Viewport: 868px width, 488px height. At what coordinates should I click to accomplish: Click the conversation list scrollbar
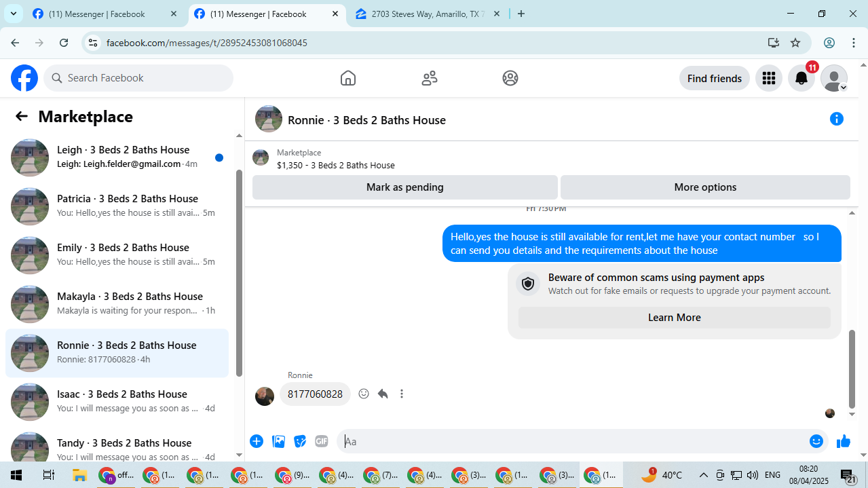(x=239, y=271)
